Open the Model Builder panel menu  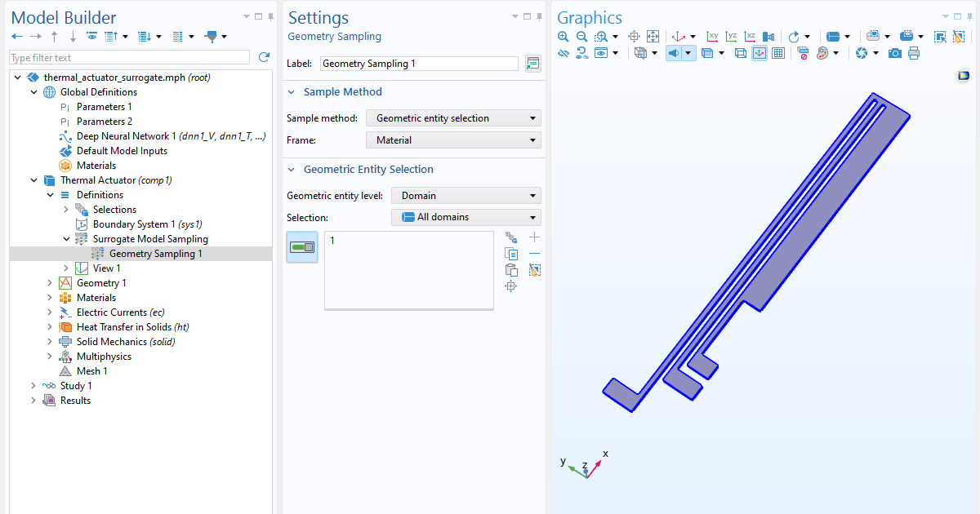(245, 16)
